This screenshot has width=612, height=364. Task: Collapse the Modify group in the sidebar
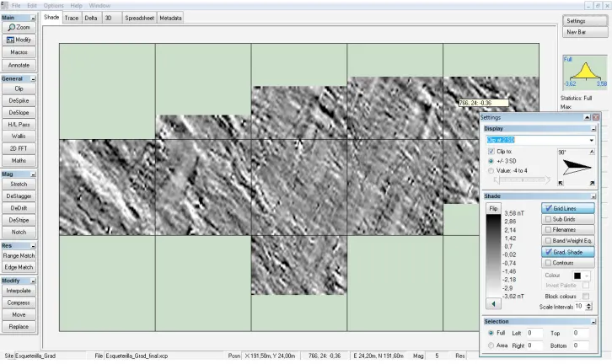[x=33, y=281]
